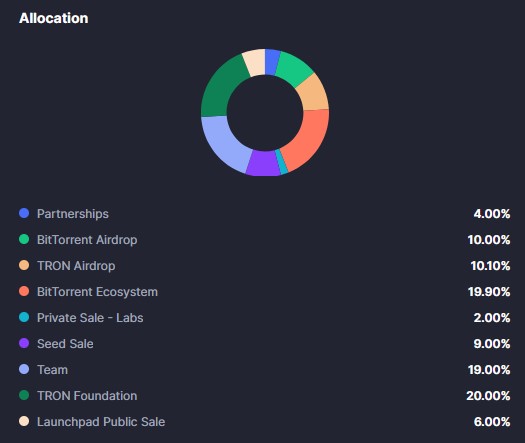Click the coral BitTorrent Ecosystem legend dot
This screenshot has width=525, height=443.
[24, 291]
